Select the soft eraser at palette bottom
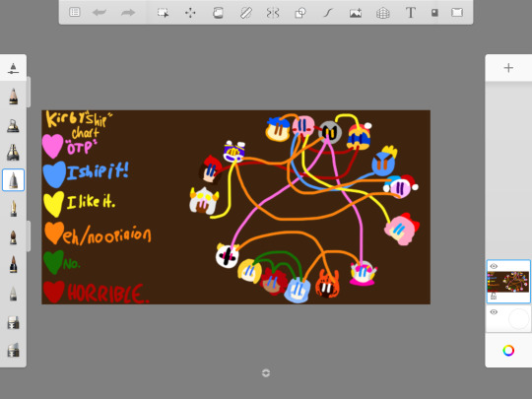This screenshot has height=399, width=532. tap(13, 350)
